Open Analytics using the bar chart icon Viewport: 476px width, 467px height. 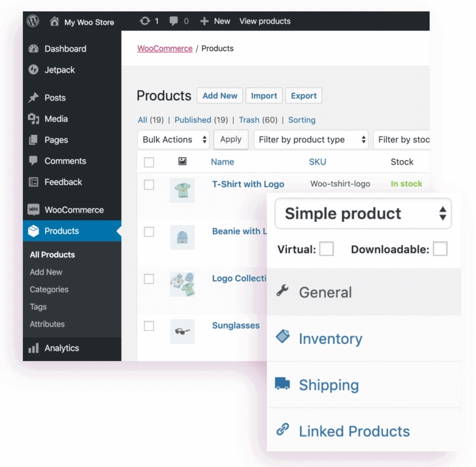tap(33, 348)
